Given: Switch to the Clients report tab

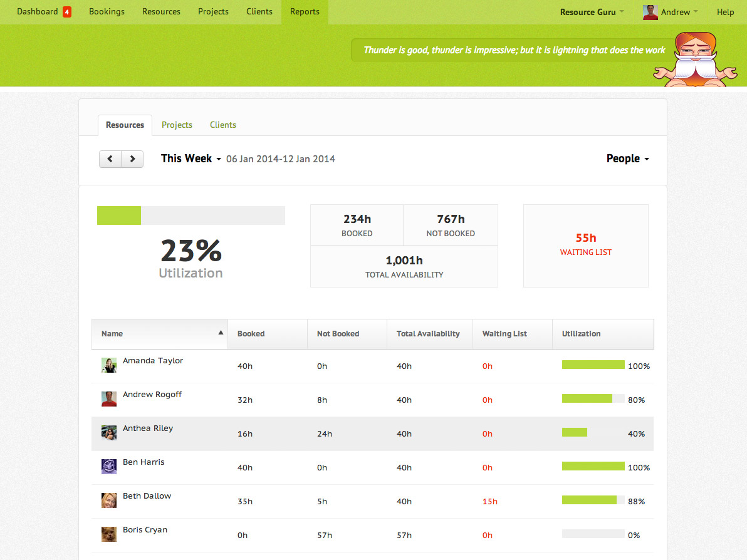Looking at the screenshot, I should pyautogui.click(x=223, y=125).
